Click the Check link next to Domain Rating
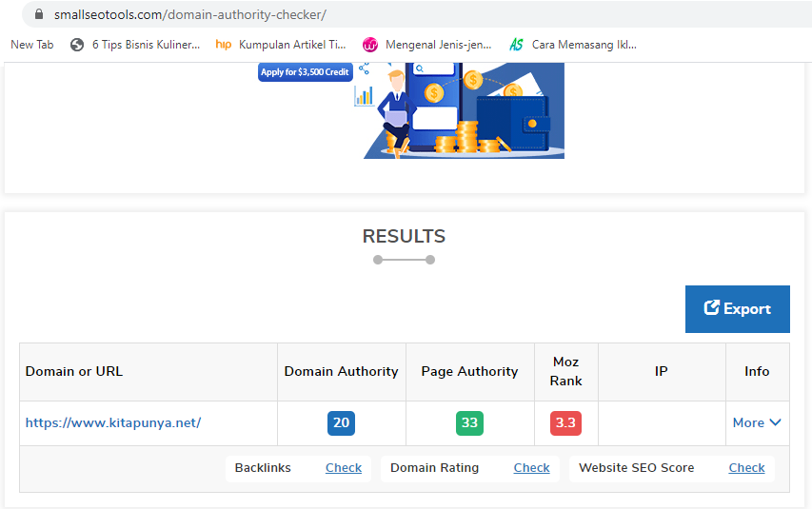 531,467
